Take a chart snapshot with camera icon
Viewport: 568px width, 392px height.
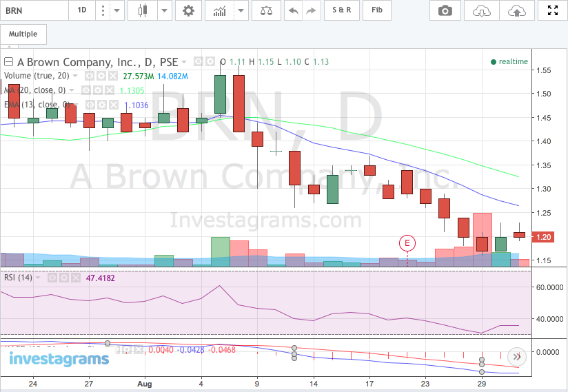click(x=445, y=10)
